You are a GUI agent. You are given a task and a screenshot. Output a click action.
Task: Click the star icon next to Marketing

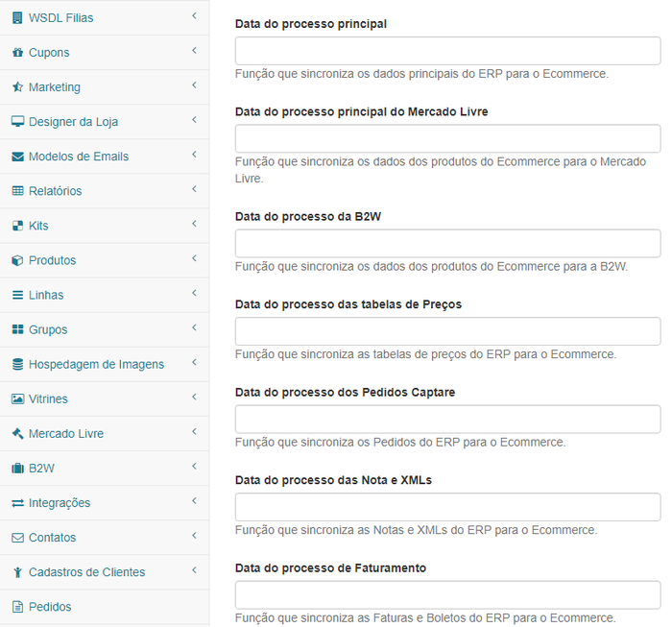17,87
